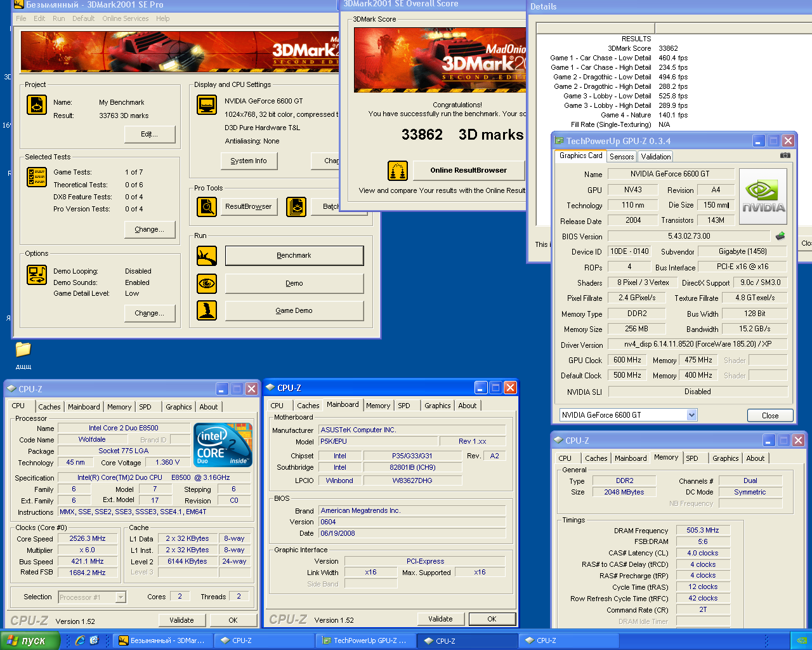Image resolution: width=812 pixels, height=650 pixels.
Task: Click Change button under Selected Tests
Action: [149, 230]
